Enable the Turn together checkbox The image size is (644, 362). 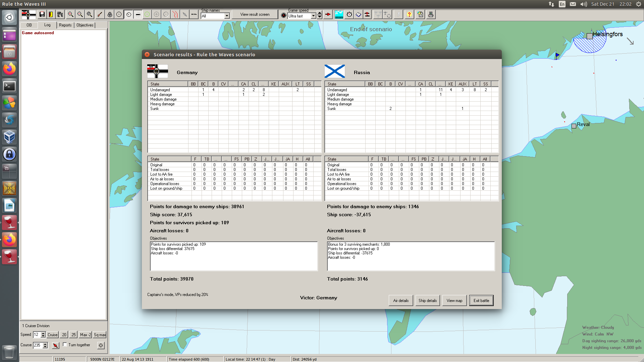coord(65,345)
